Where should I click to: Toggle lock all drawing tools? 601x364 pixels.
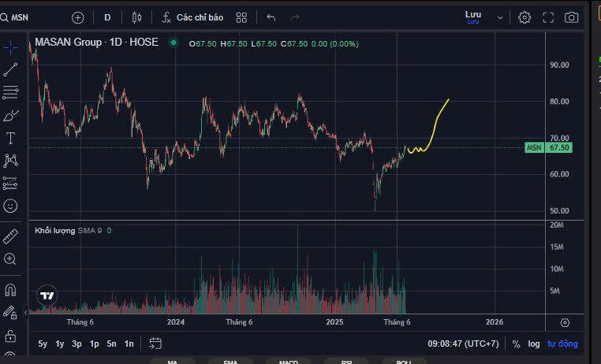(x=10, y=336)
